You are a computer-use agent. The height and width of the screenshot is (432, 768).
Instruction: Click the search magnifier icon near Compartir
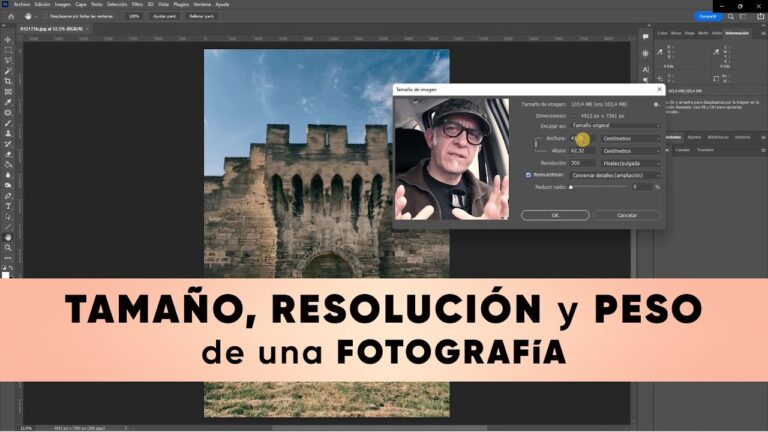(731, 16)
